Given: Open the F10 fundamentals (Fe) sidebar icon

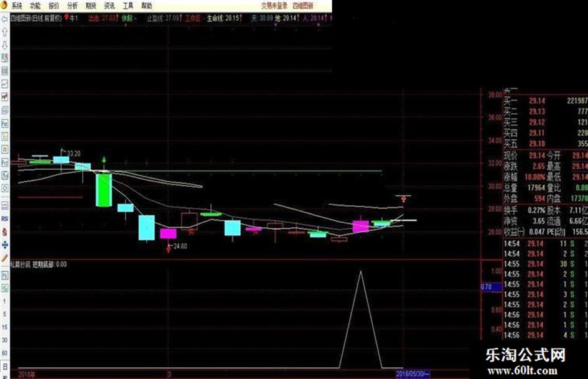Looking at the screenshot, I should [4, 123].
